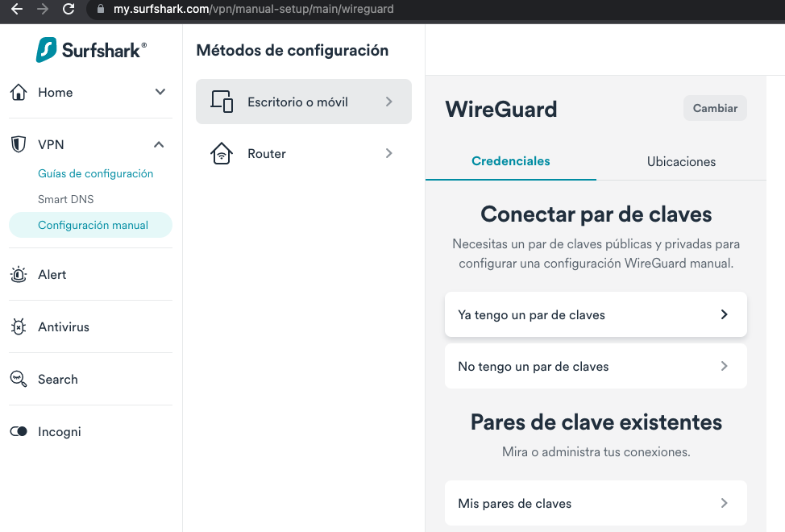Viewport: 785px width, 532px height.
Task: Collapse the VPN section chevron
Action: coord(160,145)
